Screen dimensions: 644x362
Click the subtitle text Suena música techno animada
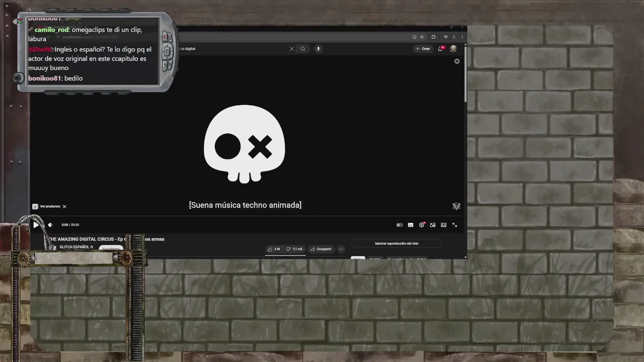[246, 205]
